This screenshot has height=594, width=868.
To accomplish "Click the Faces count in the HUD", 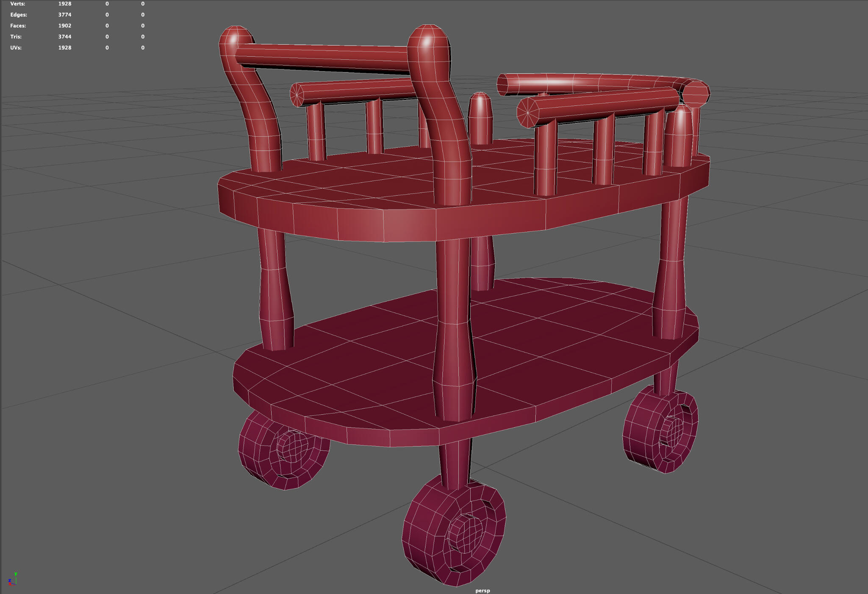I will point(64,25).
